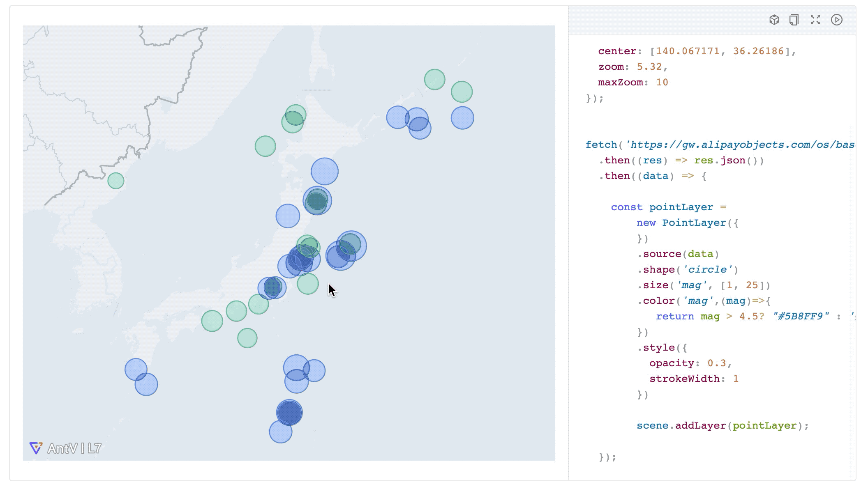Click the topmost green circle in map's upper right
This screenshot has height=482, width=868.
coord(434,79)
